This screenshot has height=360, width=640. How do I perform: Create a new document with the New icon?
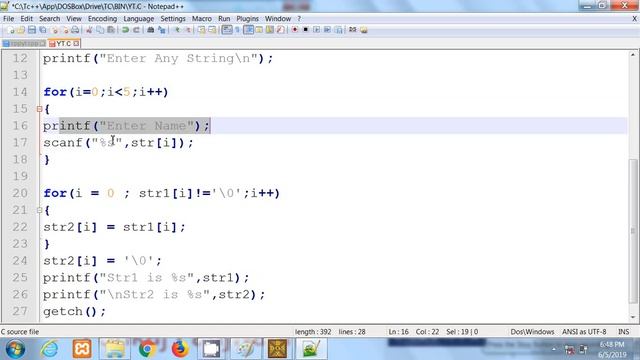[11, 30]
